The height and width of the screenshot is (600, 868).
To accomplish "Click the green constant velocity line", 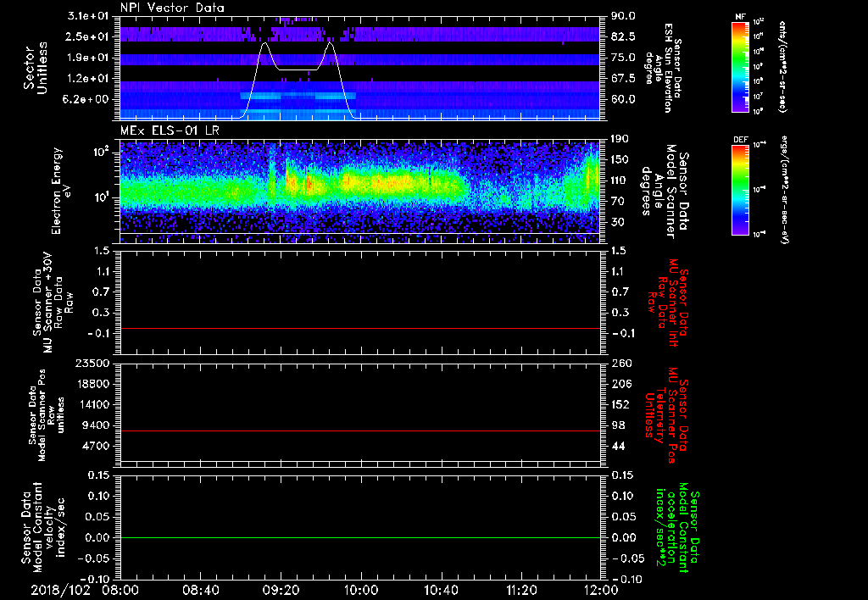I will click(x=360, y=538).
